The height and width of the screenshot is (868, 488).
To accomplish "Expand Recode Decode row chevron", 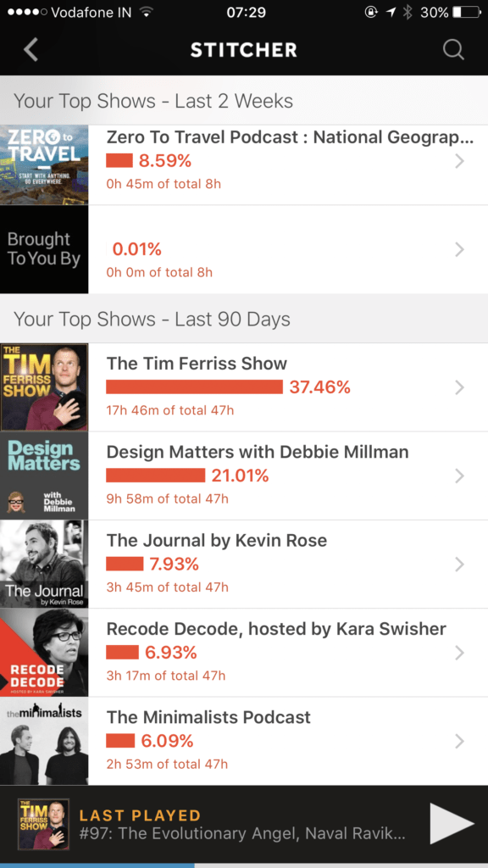I will [x=459, y=654].
